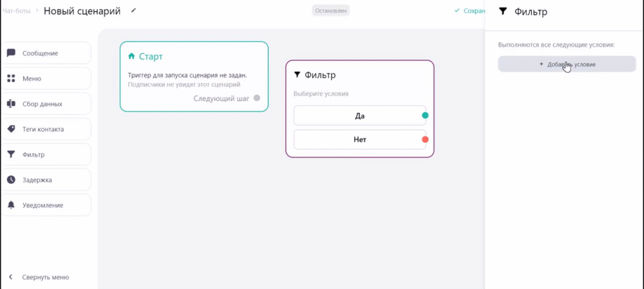
Task: Click the Да branch button in filter block
Action: (x=360, y=115)
